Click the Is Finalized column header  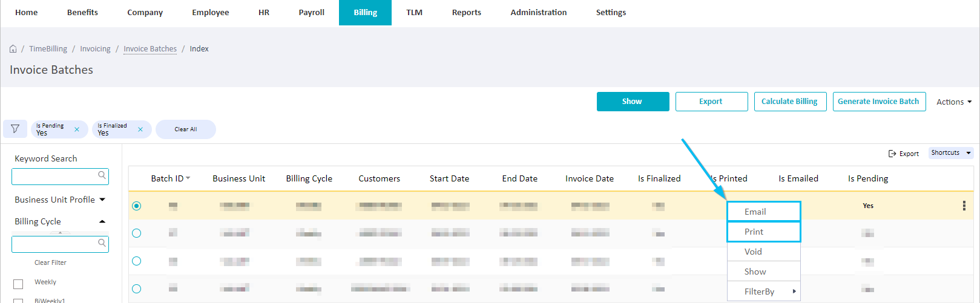click(x=660, y=178)
